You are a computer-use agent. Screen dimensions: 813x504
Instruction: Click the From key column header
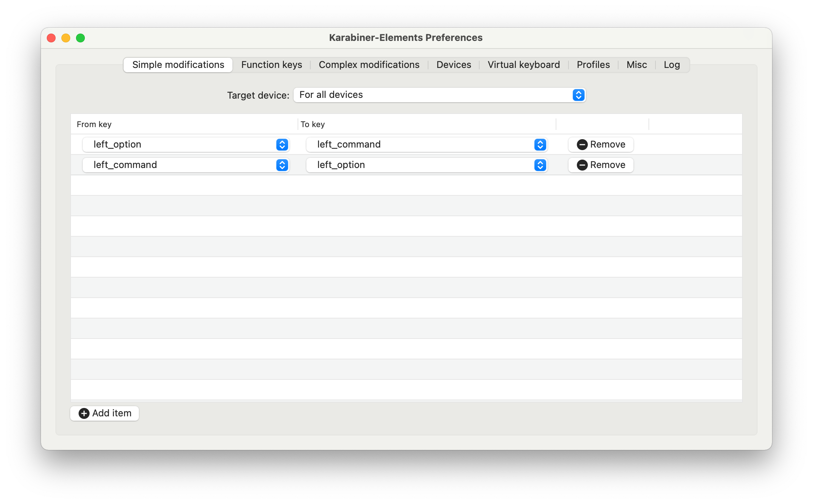94,124
